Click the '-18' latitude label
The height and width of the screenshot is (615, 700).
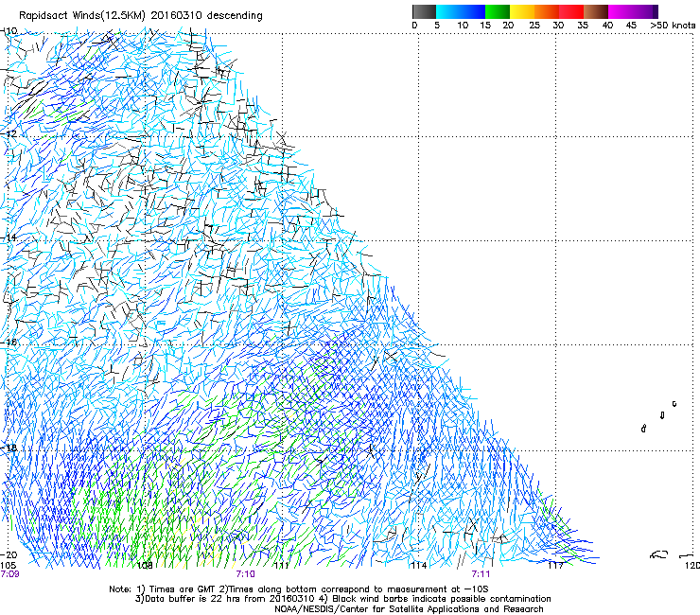coord(9,448)
